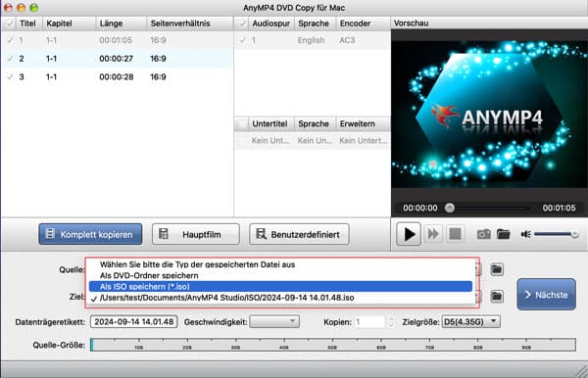The image size is (588, 378).
Task: Toggle checkbox in Untertitel header
Action: [242, 123]
